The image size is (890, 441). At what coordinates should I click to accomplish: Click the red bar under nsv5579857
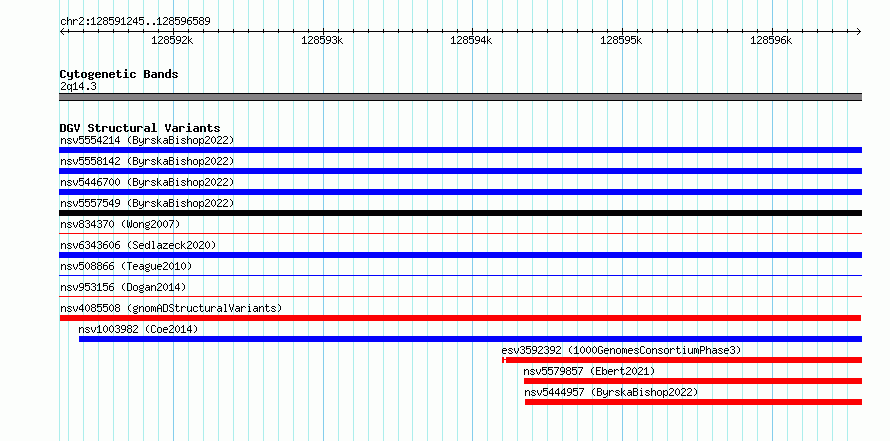(x=692, y=381)
